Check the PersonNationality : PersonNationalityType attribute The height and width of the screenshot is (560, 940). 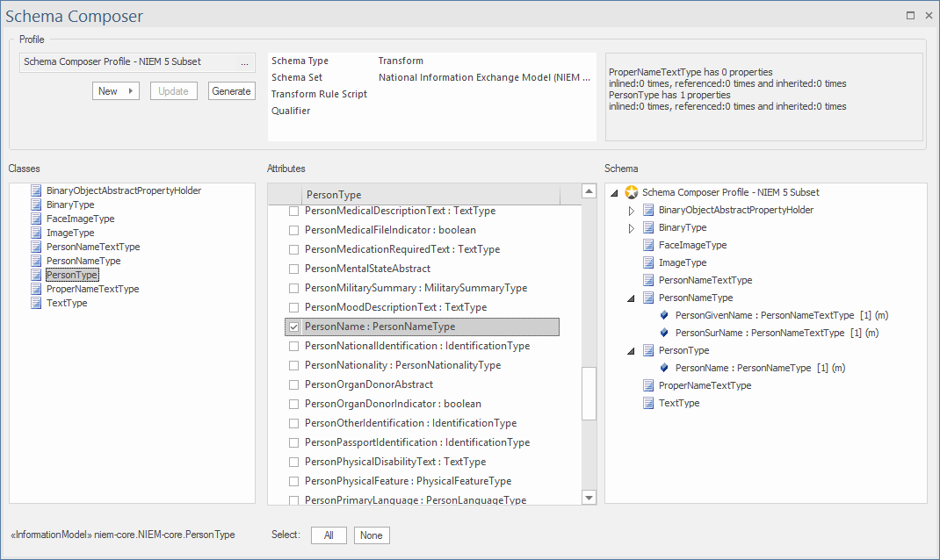(x=293, y=365)
